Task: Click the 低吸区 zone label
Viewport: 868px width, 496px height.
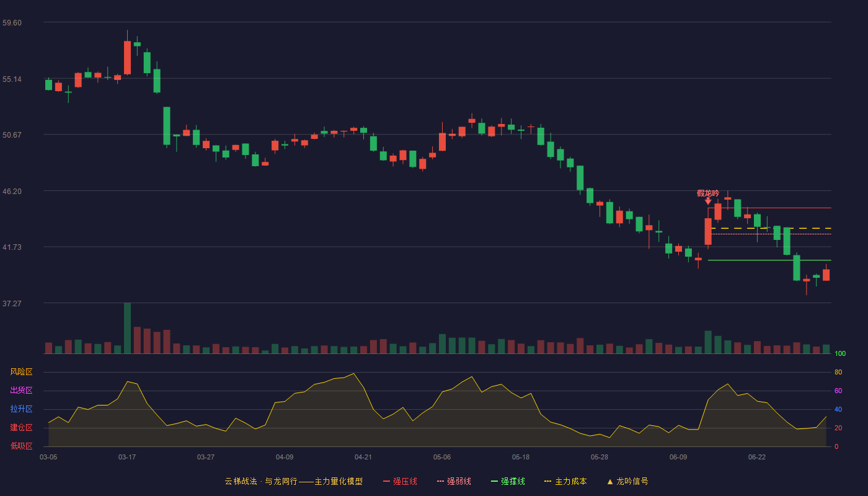Action: pyautogui.click(x=21, y=446)
